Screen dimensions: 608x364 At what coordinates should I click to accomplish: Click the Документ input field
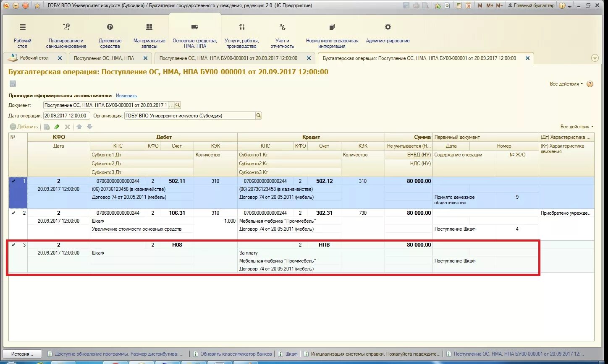click(x=105, y=105)
